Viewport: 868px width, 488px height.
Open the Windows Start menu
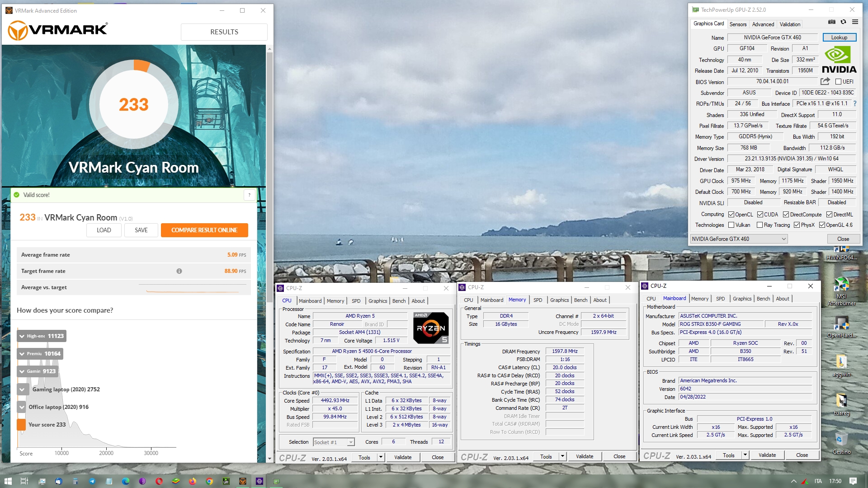8,481
